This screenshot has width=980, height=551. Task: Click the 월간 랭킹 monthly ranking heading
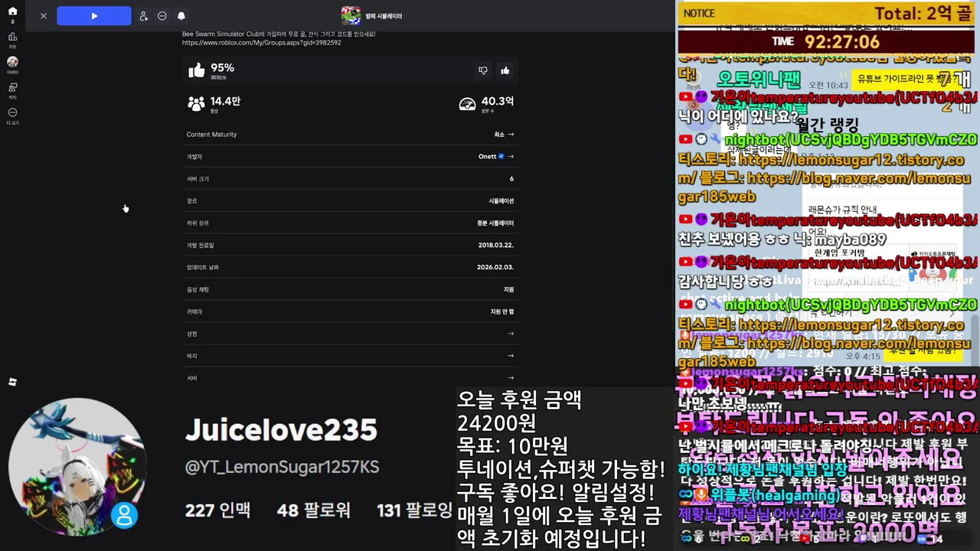pyautogui.click(x=828, y=124)
